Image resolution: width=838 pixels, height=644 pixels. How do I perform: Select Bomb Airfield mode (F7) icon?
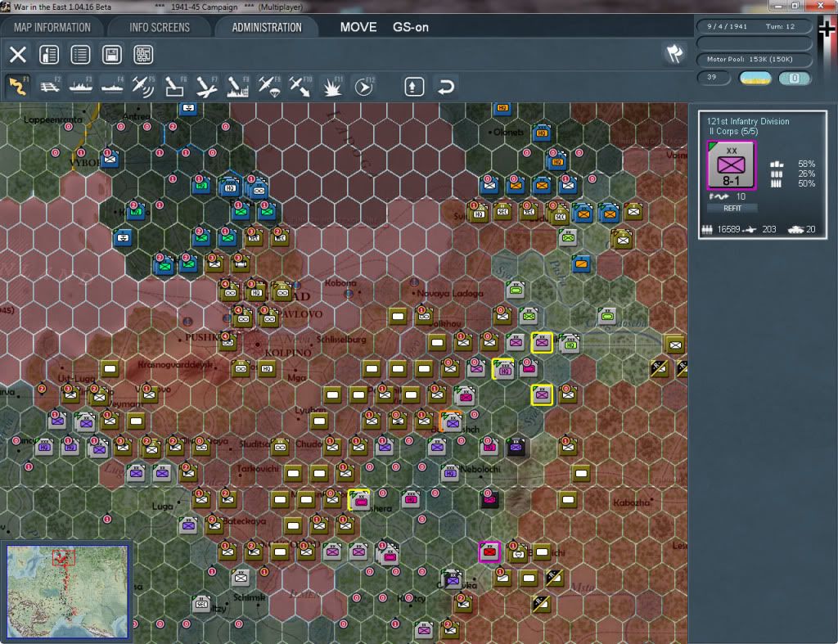click(x=206, y=86)
